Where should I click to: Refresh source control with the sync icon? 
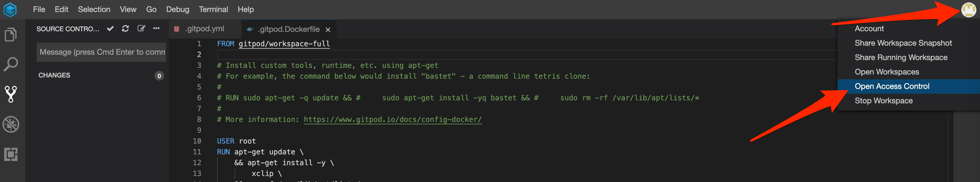[x=125, y=29]
